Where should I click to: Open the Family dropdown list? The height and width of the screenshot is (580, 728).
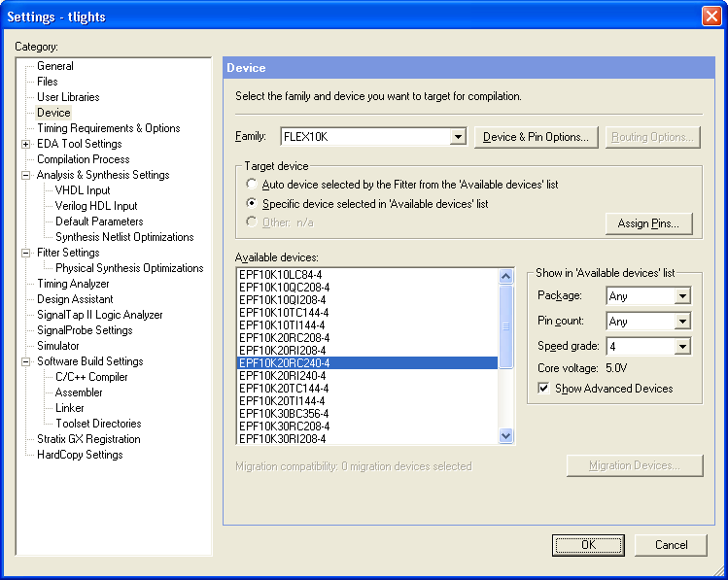[458, 138]
